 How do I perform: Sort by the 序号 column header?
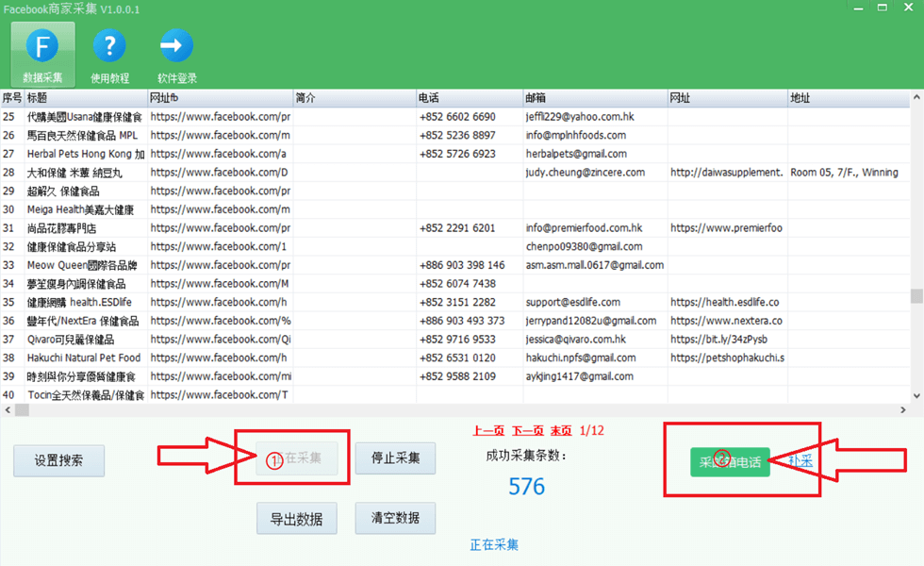11,98
